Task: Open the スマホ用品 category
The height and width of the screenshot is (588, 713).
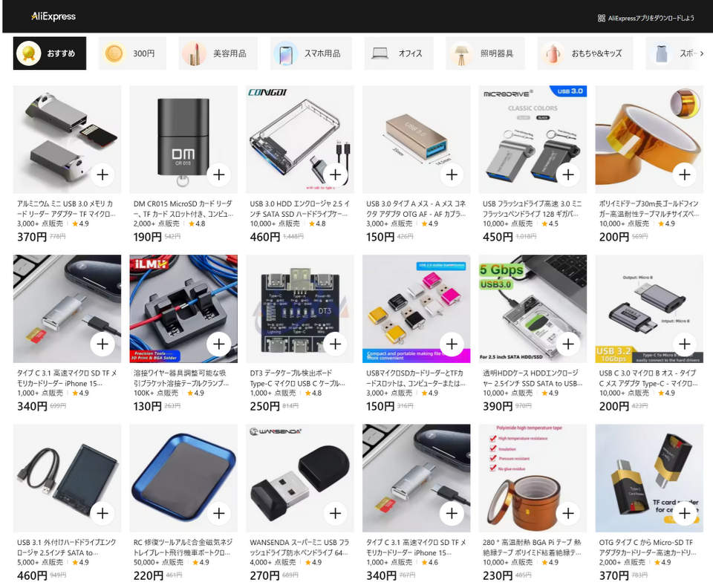Action: [311, 53]
